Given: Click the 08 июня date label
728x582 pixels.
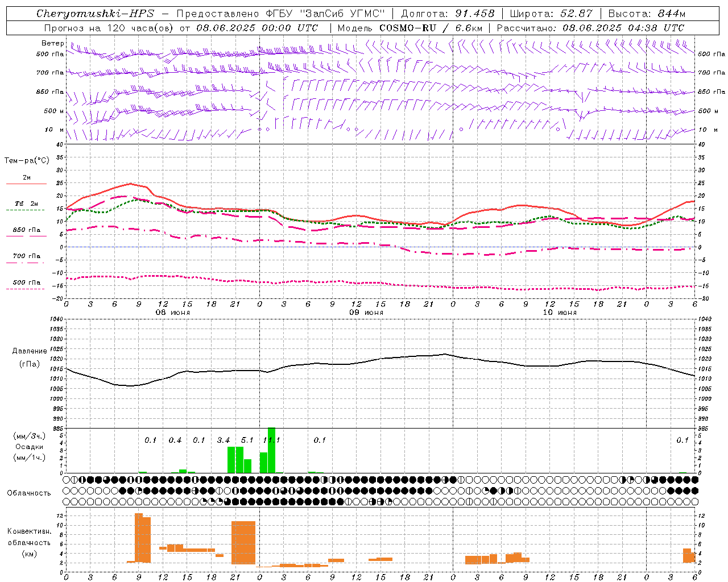Looking at the screenshot, I should pos(173,313).
